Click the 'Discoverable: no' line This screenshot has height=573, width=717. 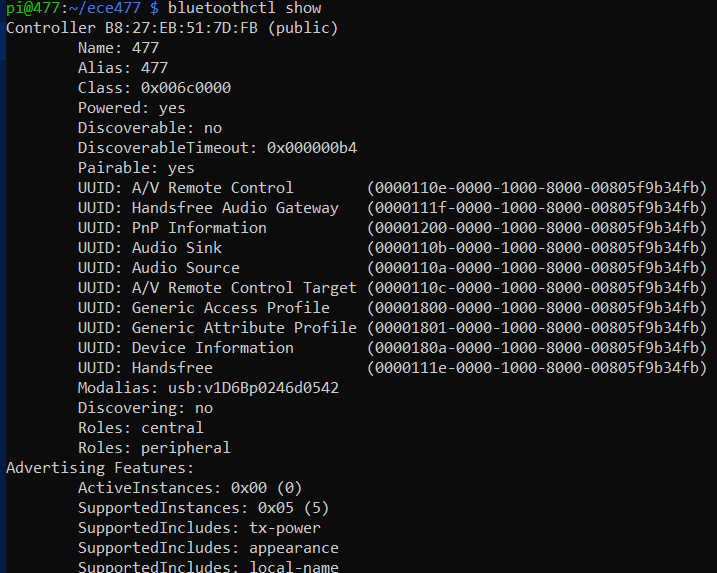click(149, 128)
